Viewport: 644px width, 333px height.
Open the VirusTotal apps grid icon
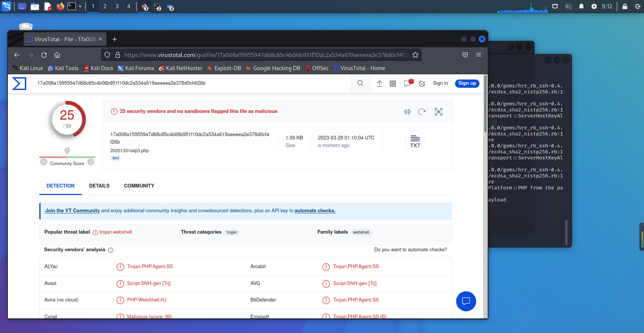393,83
